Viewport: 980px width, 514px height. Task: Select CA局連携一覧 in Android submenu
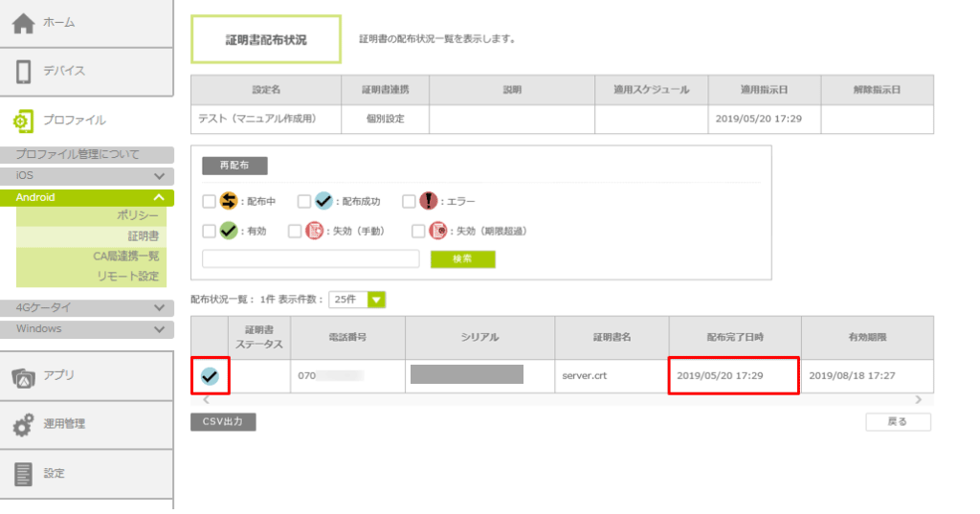click(125, 256)
